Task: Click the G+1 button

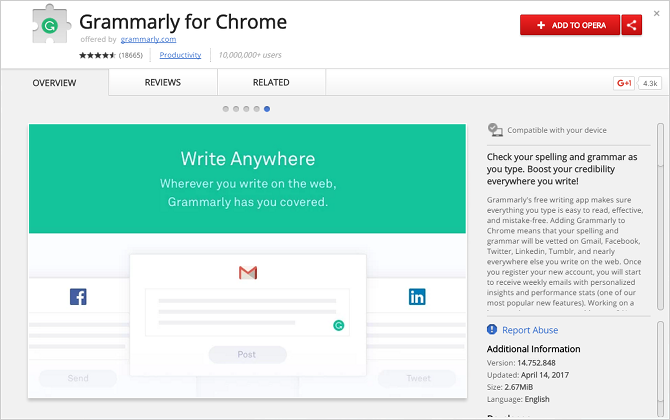Action: (x=624, y=83)
